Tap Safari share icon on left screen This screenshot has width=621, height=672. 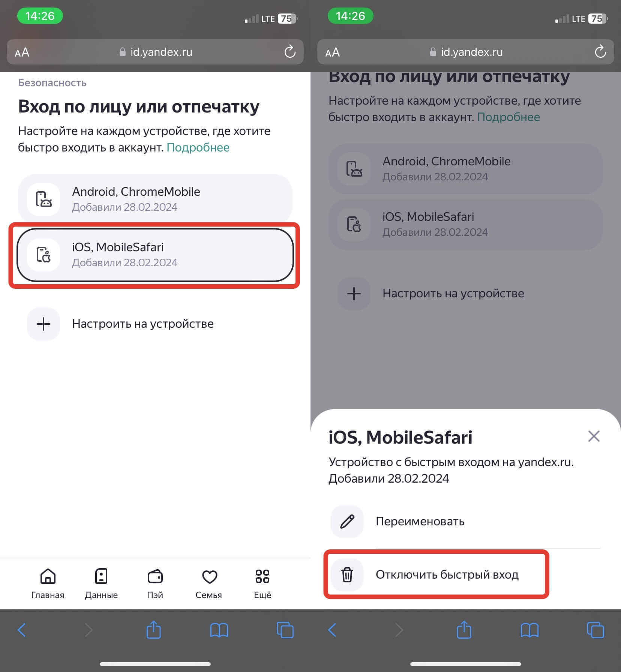(154, 630)
